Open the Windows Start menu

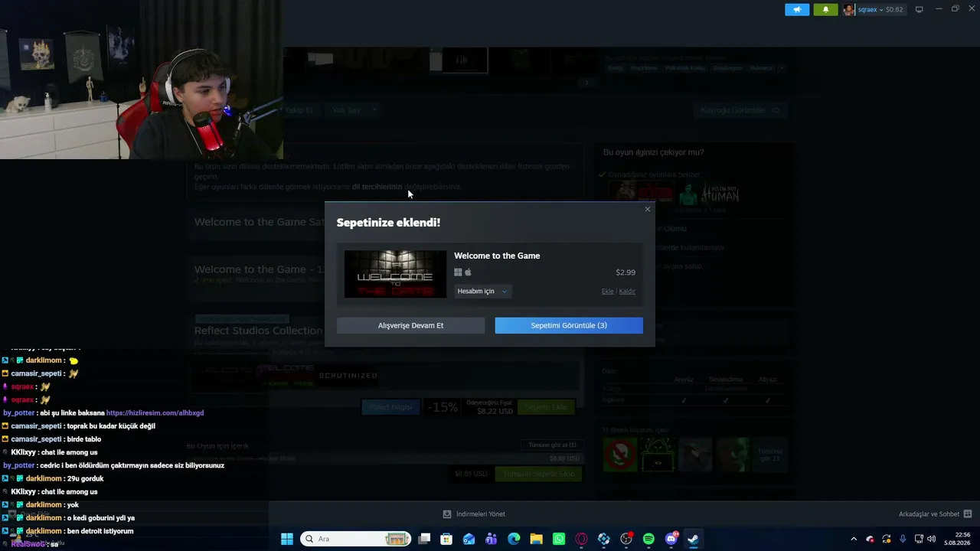(x=287, y=539)
